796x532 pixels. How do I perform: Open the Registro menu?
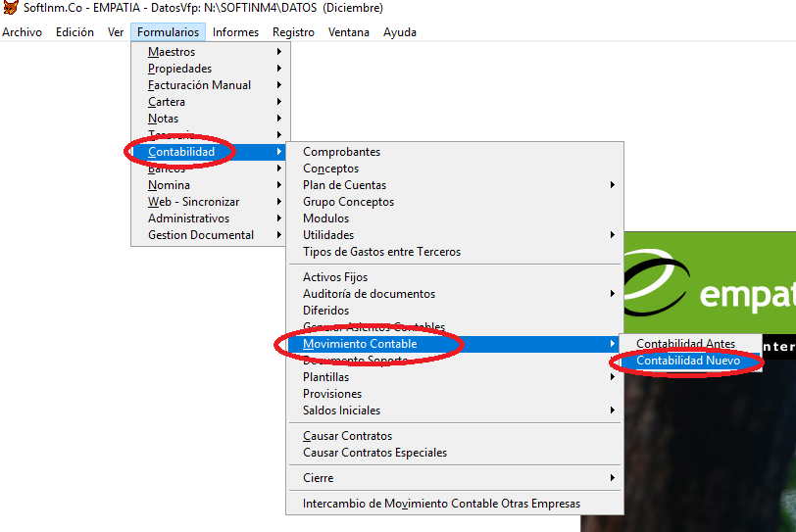293,32
